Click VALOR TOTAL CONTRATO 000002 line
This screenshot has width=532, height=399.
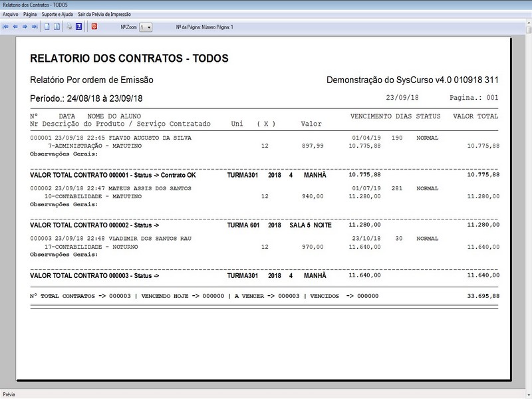(x=265, y=225)
